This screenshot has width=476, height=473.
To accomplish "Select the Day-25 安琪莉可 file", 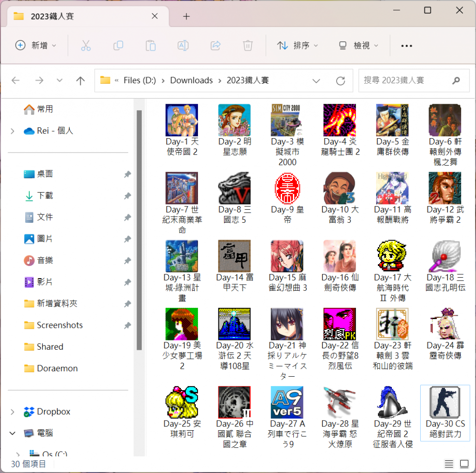I will point(182,412).
